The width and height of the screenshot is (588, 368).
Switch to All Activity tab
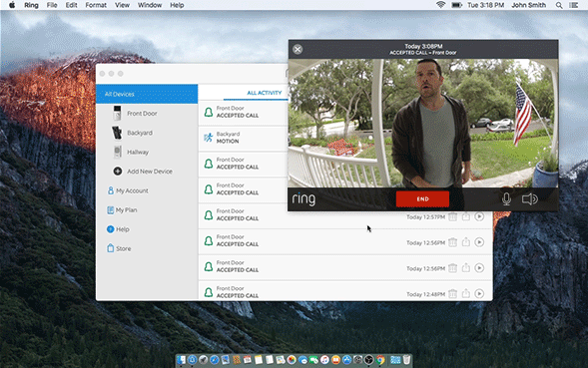point(264,93)
